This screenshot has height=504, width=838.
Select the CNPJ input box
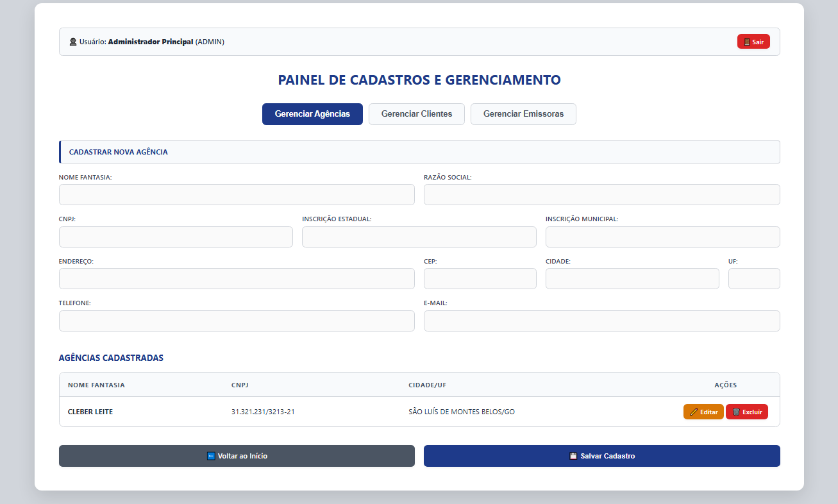(176, 237)
